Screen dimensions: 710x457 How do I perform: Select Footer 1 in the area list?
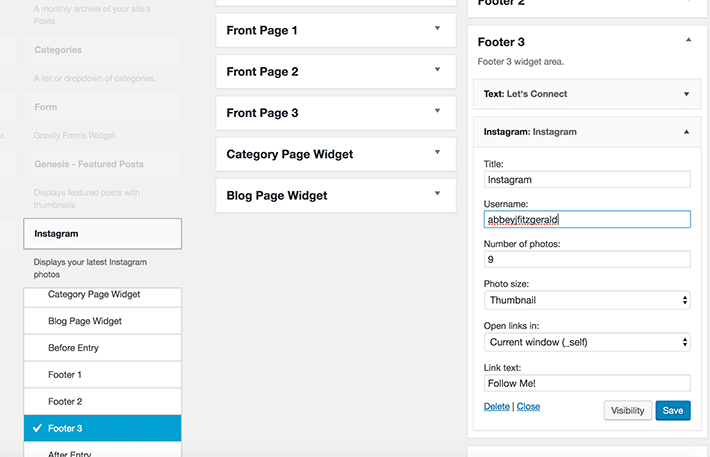[102, 375]
